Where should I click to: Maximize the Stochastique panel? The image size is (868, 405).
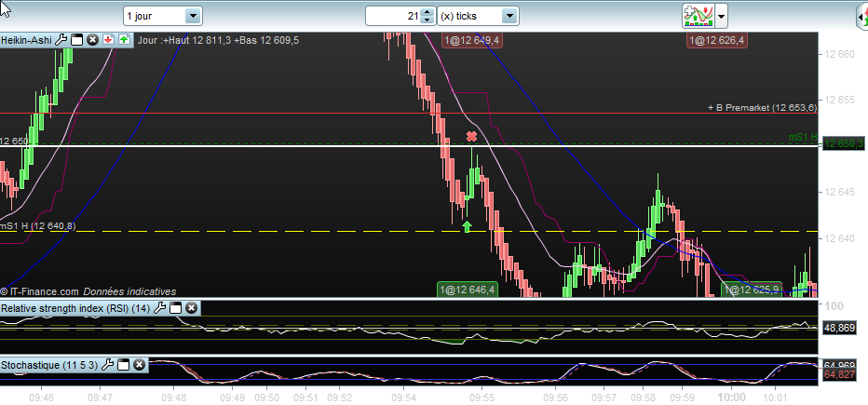coord(124,365)
